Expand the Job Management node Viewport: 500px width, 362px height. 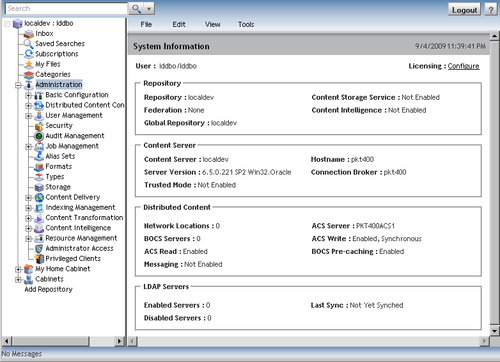[x=28, y=147]
